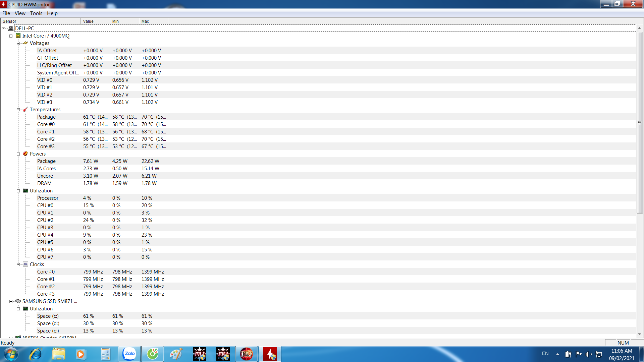Collapse the Clocks tree node

click(x=18, y=264)
